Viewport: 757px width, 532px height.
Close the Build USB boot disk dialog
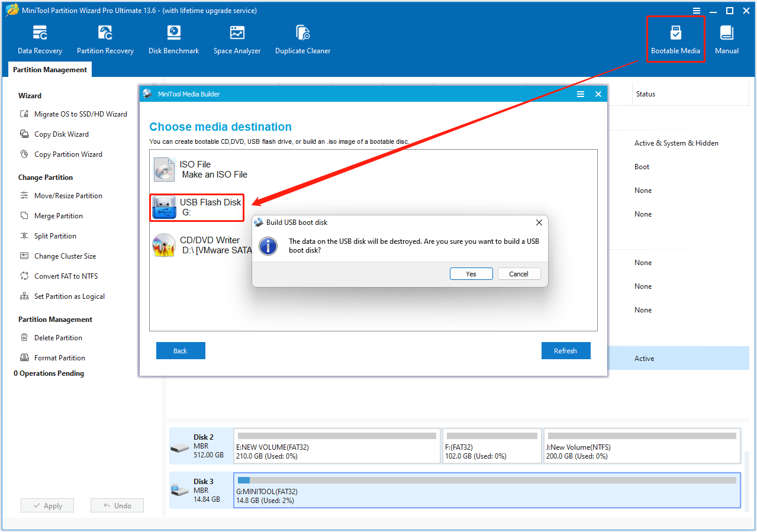coord(539,223)
